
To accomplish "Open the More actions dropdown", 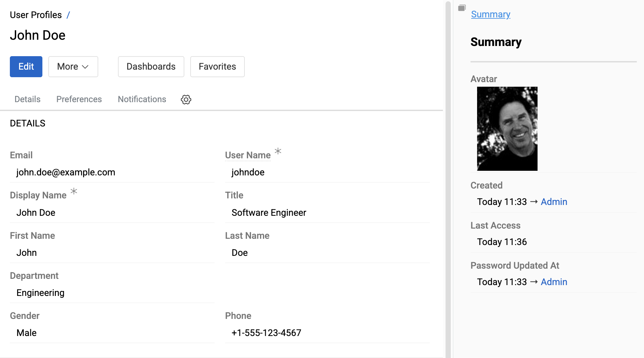I will pyautogui.click(x=73, y=67).
